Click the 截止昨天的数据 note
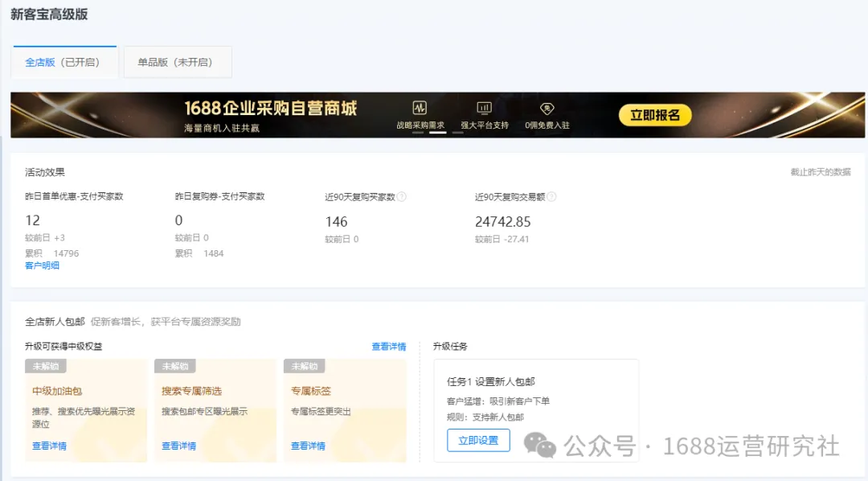This screenshot has height=481, width=868. point(821,172)
